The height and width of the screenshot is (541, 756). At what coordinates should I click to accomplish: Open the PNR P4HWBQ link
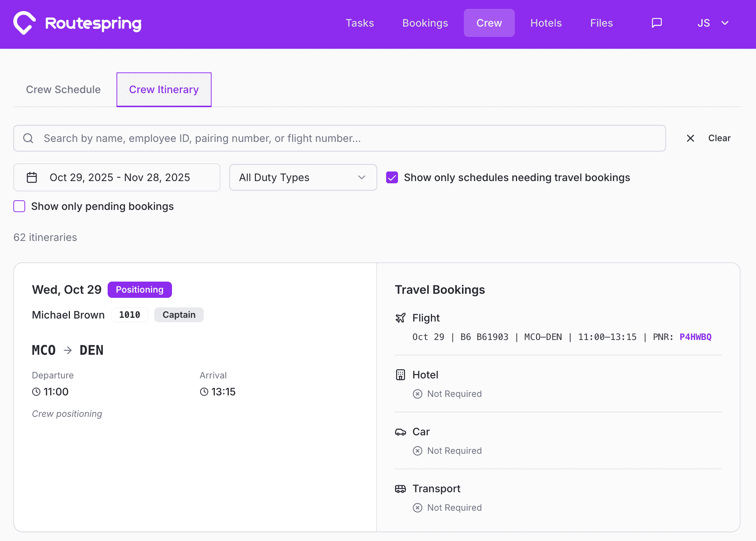click(x=695, y=337)
